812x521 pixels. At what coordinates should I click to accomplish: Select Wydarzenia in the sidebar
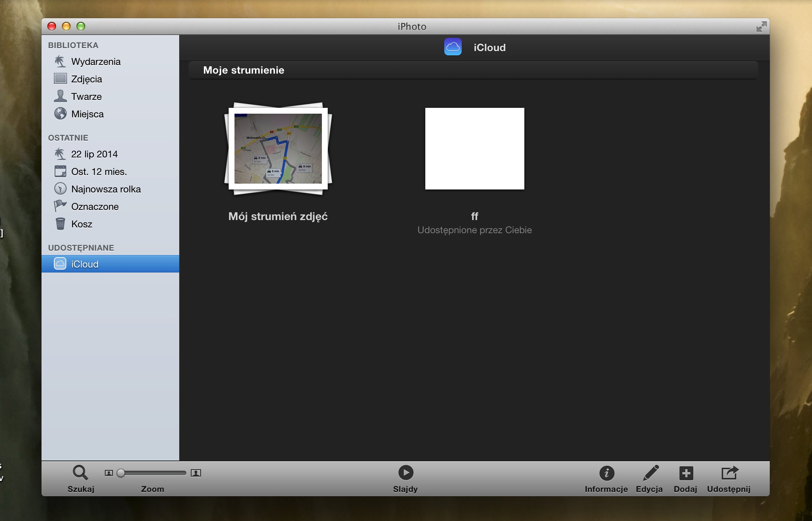point(95,62)
